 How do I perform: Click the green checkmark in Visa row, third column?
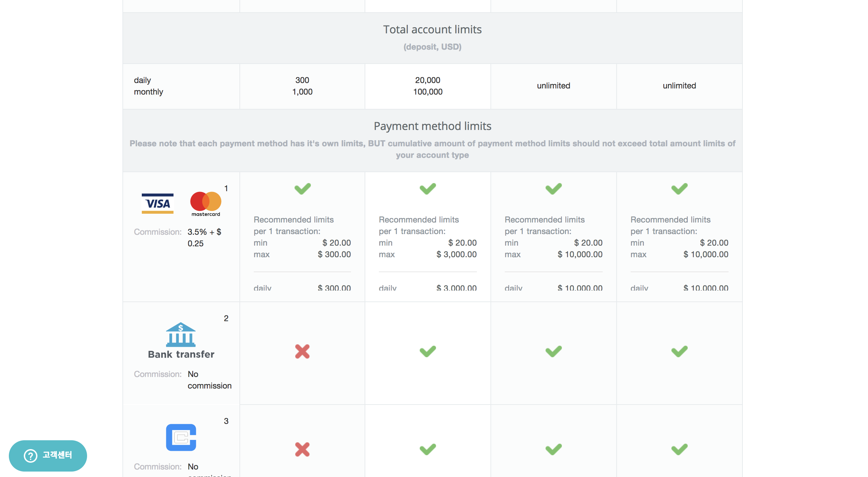point(554,188)
